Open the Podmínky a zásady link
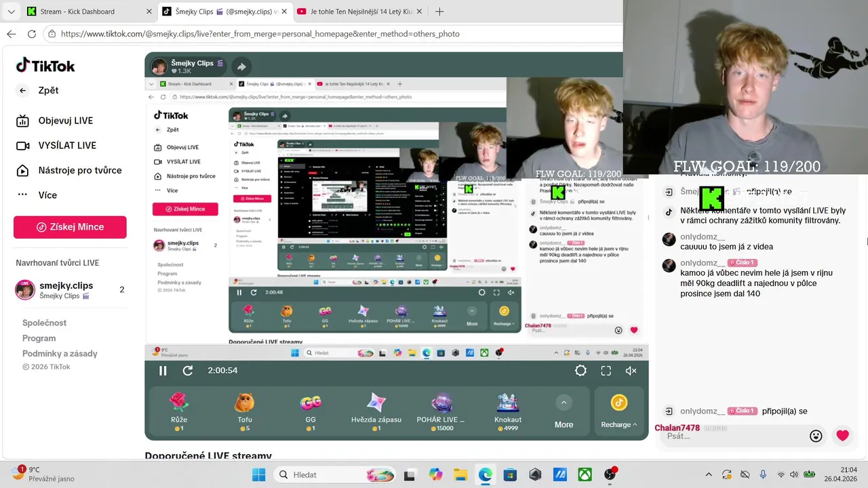The height and width of the screenshot is (488, 868). click(60, 353)
